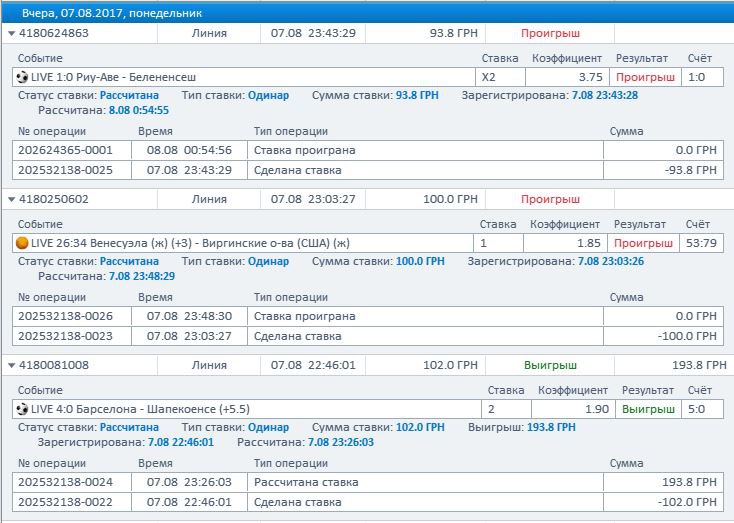Viewport: 734px width, 523px height.
Task: Collapse bet 4180624863 details
Action: 11,33
